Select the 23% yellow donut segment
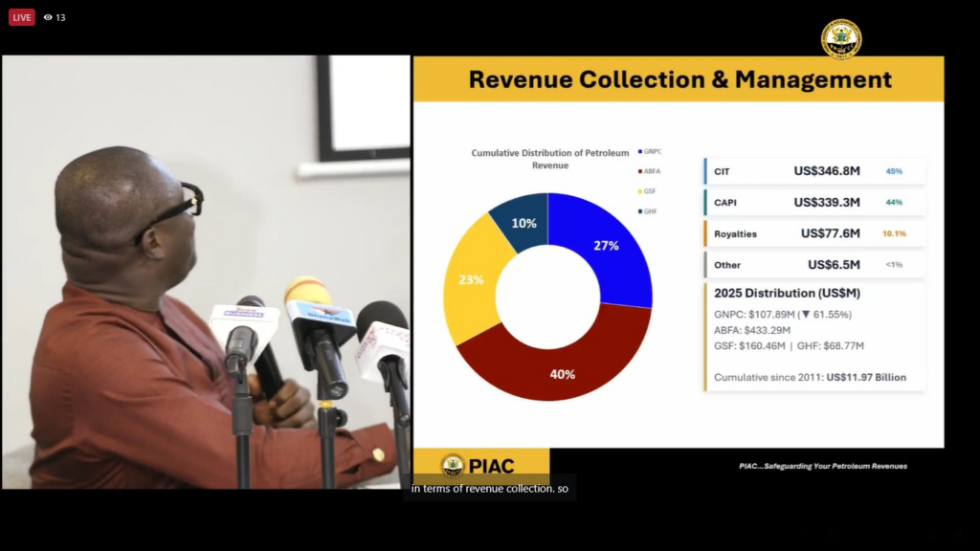The width and height of the screenshot is (980, 551). click(471, 280)
